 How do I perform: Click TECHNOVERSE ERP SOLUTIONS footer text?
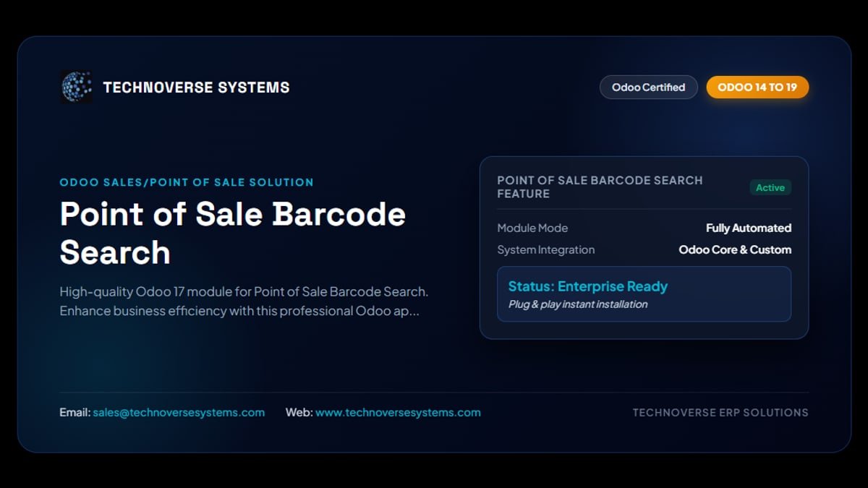pyautogui.click(x=720, y=412)
